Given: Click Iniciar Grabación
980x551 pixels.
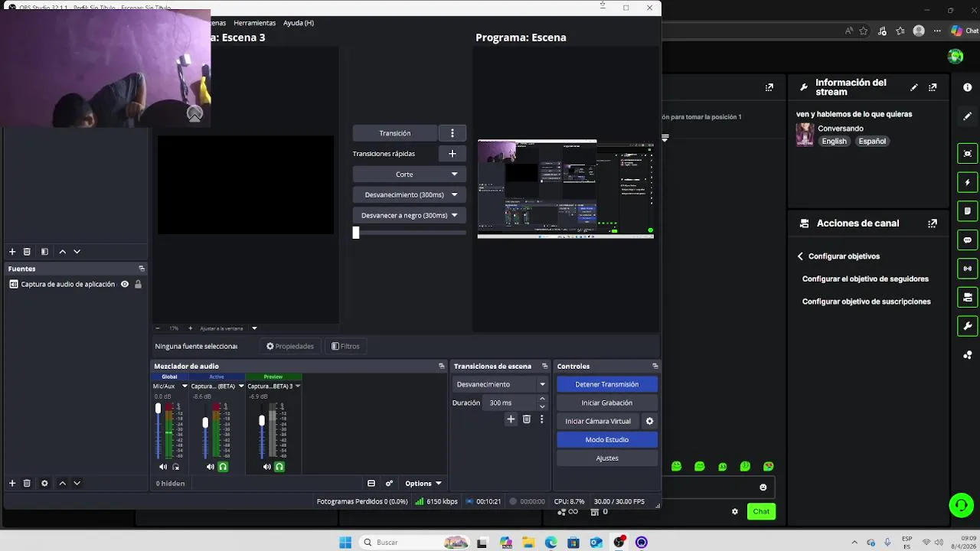Looking at the screenshot, I should coord(606,403).
